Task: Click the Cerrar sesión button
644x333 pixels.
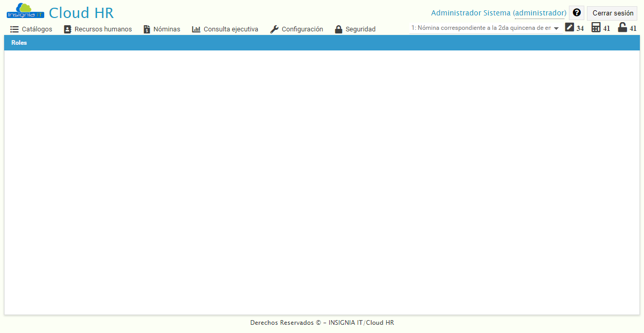Action: pyautogui.click(x=612, y=13)
